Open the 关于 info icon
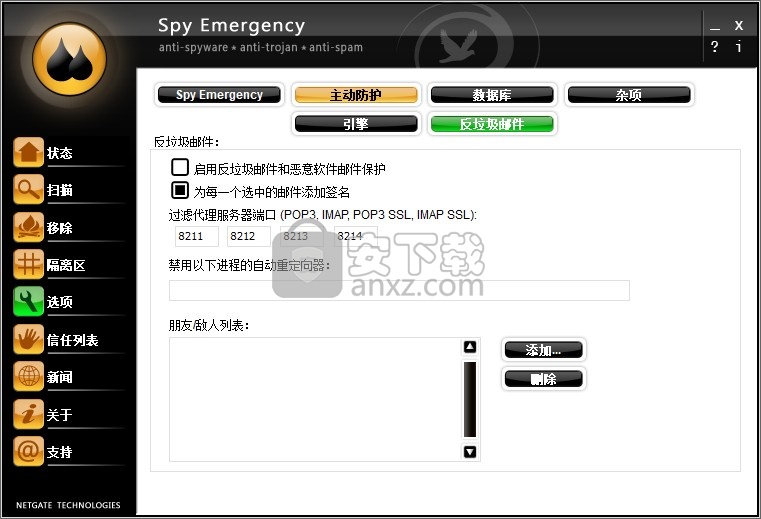The width and height of the screenshot is (761, 519). click(x=29, y=414)
